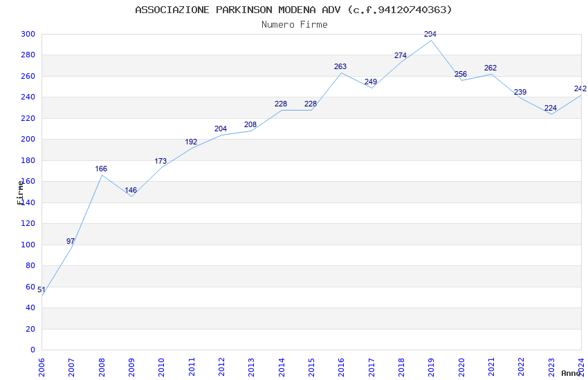588x380 pixels.
Task: Click the data label 146
Action: click(x=131, y=190)
